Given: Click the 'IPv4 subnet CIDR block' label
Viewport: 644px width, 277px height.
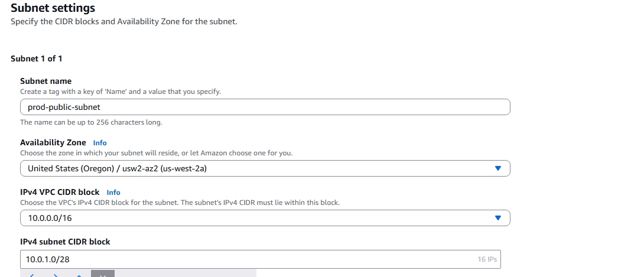Looking at the screenshot, I should pyautogui.click(x=65, y=242).
